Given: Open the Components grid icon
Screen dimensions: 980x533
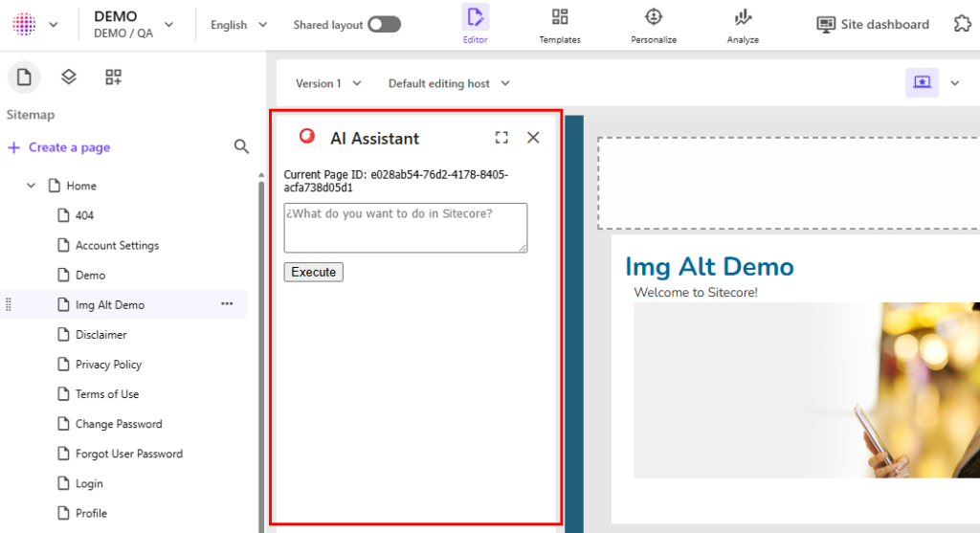Looking at the screenshot, I should 113,77.
